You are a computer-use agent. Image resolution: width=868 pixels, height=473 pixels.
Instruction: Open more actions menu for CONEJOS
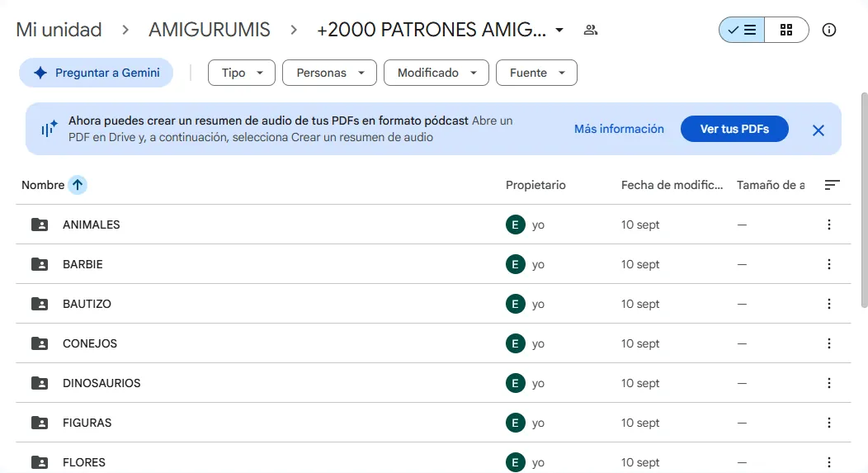(828, 343)
